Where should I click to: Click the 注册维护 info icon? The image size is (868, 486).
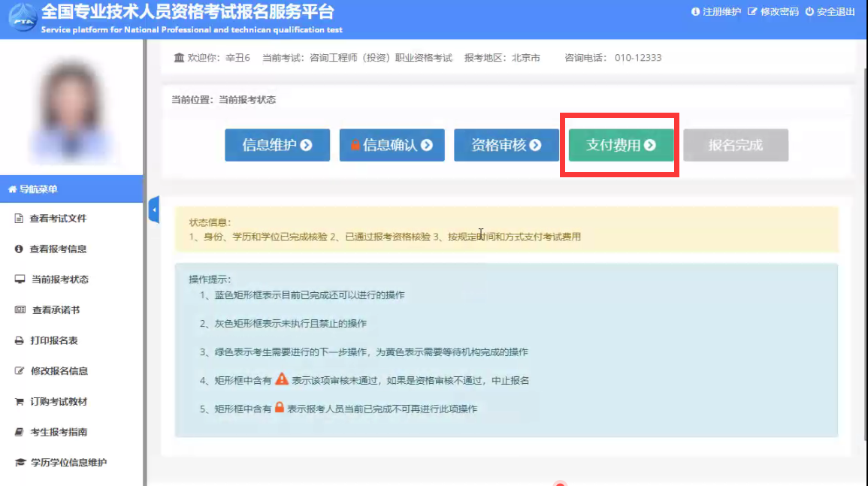click(695, 12)
